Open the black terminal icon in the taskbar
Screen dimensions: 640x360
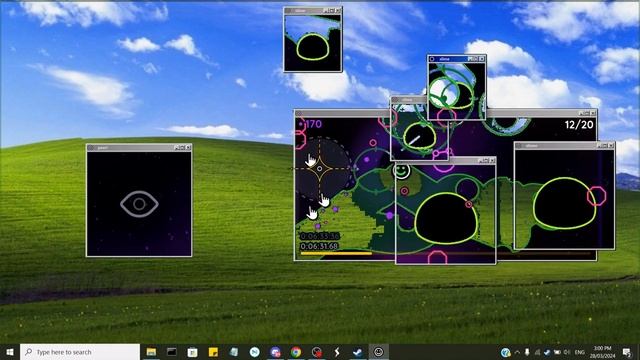[172, 352]
